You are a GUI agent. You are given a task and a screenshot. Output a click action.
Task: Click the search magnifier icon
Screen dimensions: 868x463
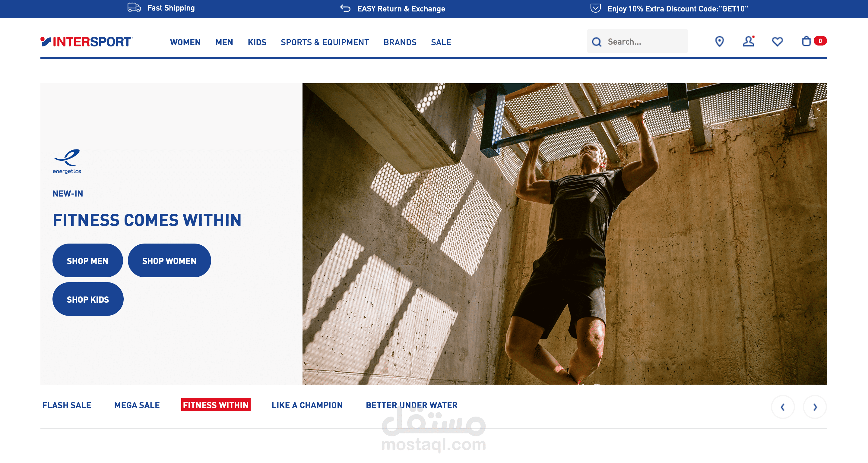597,42
